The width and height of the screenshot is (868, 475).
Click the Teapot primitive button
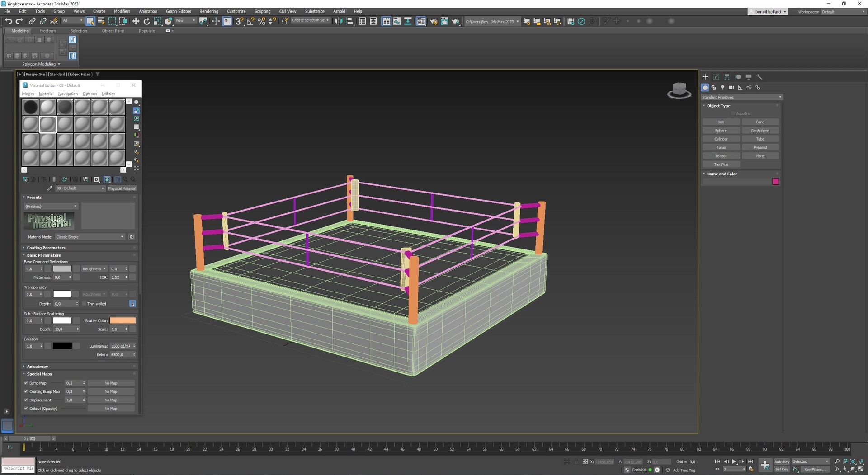[721, 156]
